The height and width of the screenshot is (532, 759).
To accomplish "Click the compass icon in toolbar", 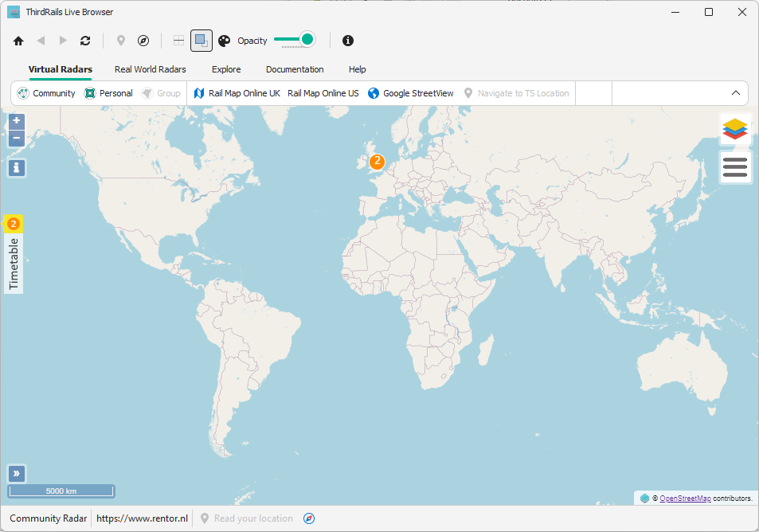I will point(143,41).
